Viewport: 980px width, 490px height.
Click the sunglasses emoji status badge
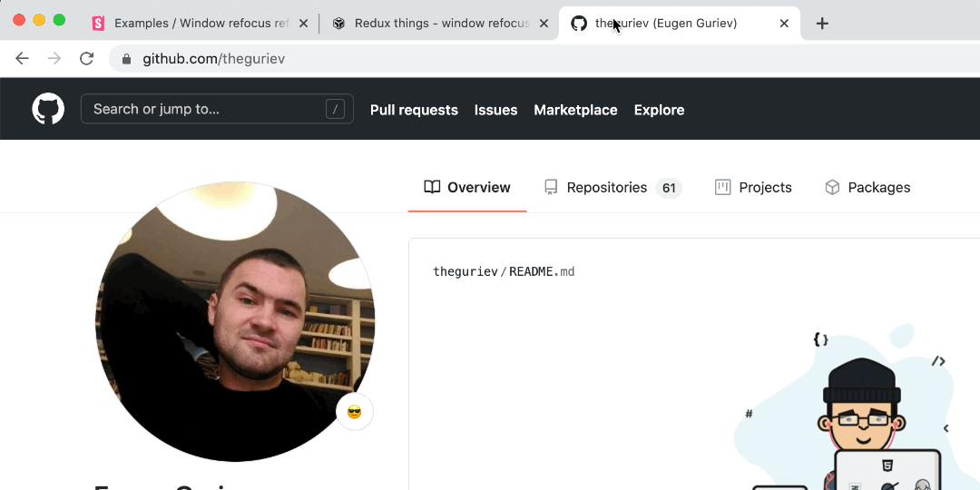[x=355, y=412]
